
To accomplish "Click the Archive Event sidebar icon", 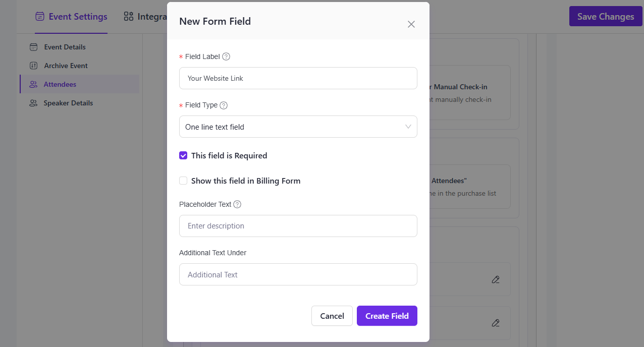I will [34, 66].
